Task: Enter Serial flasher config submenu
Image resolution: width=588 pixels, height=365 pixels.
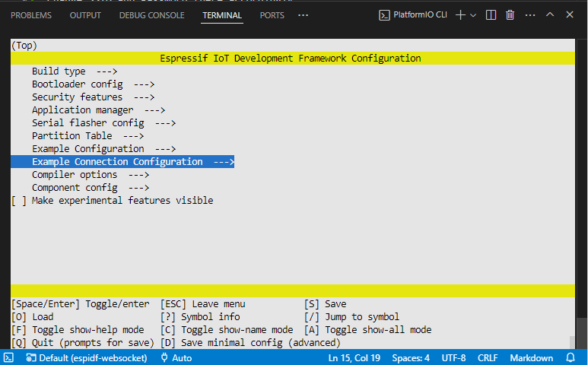Action: [x=104, y=123]
